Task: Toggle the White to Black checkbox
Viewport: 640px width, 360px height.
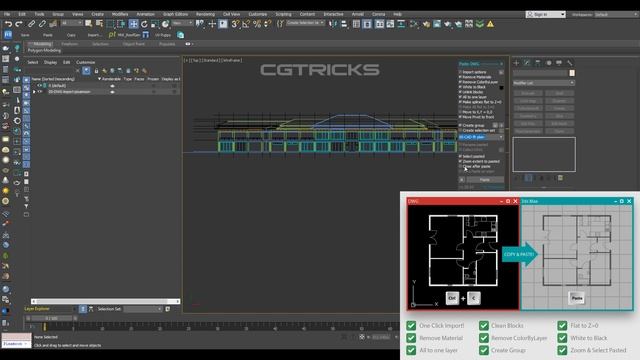Action: point(460,87)
